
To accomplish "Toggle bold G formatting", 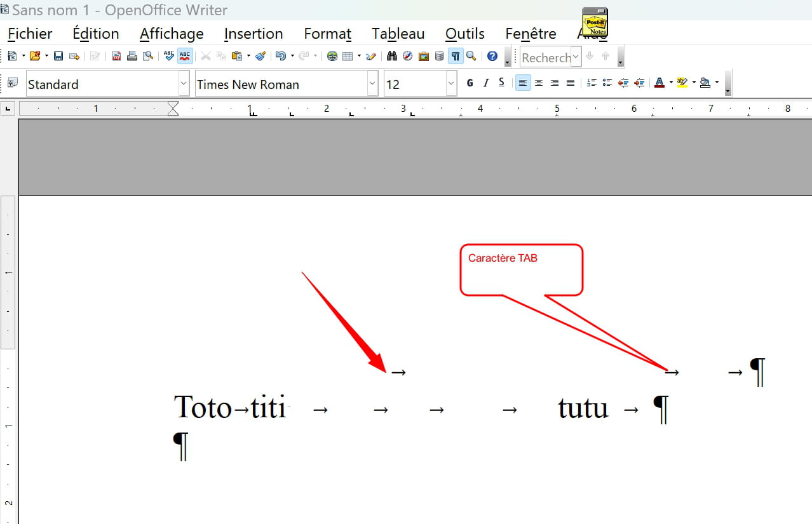I will click(470, 83).
